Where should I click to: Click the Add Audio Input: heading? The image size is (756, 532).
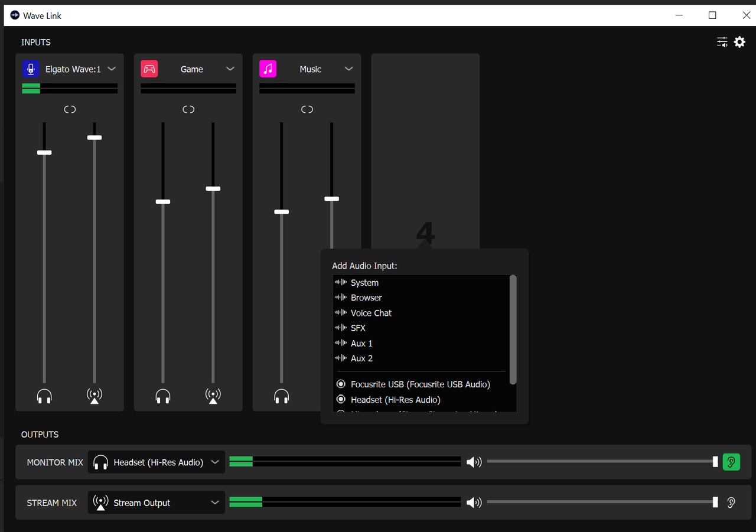(x=364, y=266)
